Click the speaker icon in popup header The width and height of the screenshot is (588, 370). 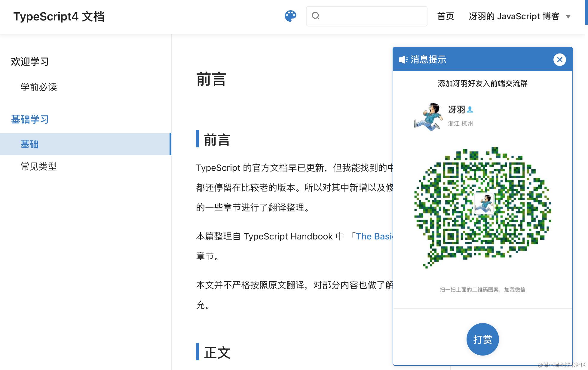pyautogui.click(x=403, y=60)
